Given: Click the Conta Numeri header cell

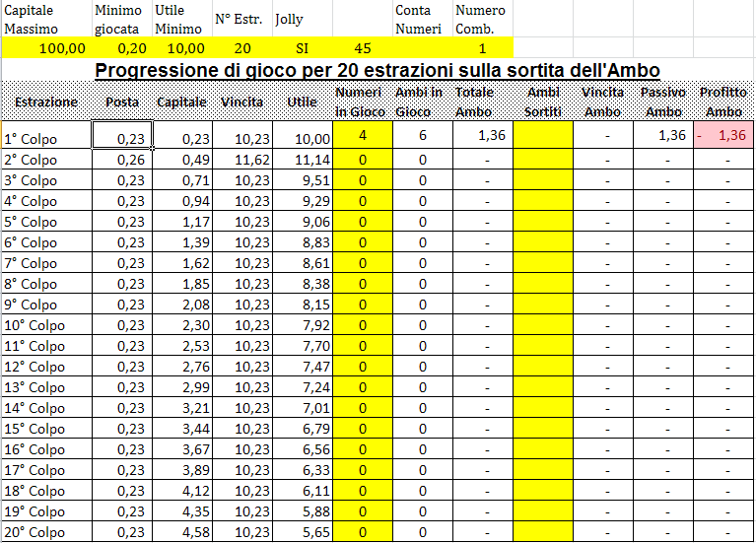Looking at the screenshot, I should click(423, 20).
